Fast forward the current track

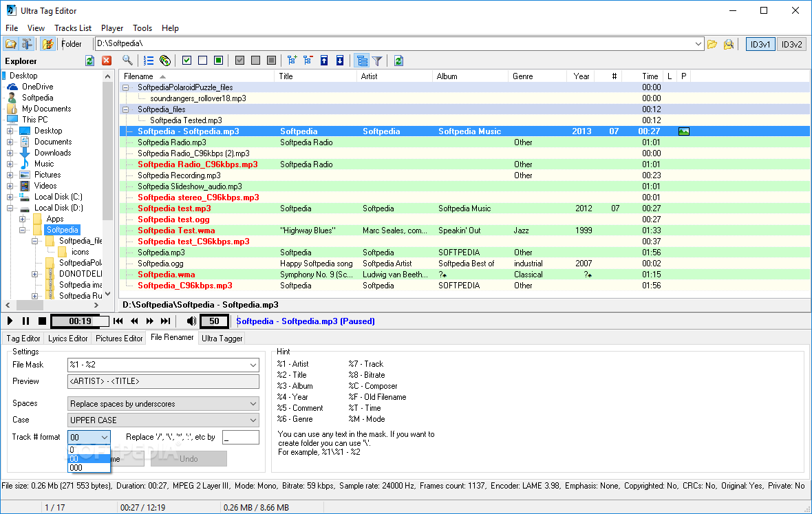[x=150, y=321]
